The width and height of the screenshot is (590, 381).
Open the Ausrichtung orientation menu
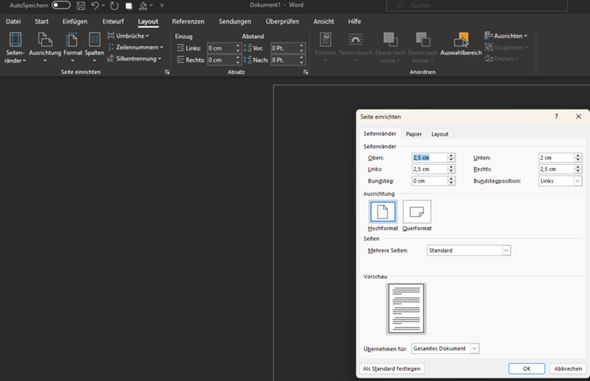(45, 48)
